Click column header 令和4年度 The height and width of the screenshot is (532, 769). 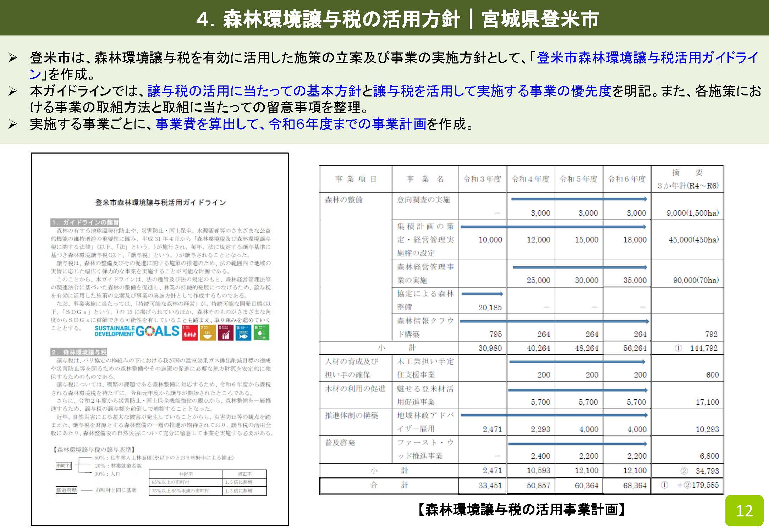click(531, 179)
